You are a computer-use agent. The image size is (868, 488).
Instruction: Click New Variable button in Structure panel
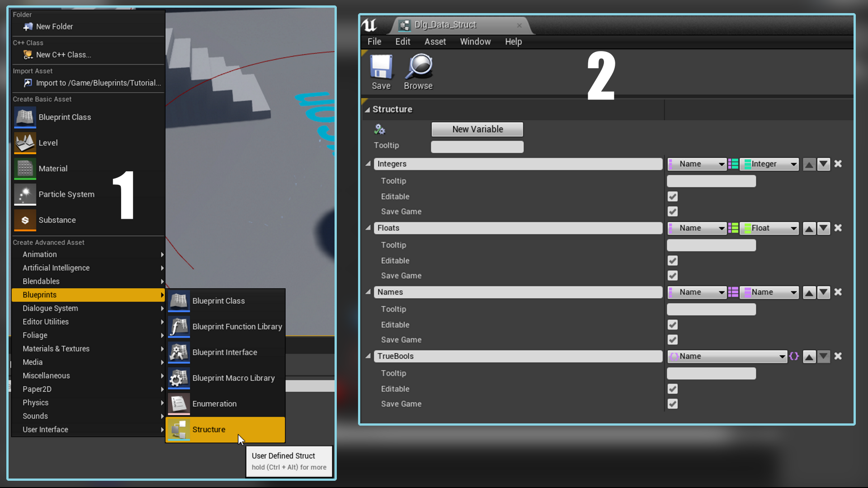(x=477, y=129)
